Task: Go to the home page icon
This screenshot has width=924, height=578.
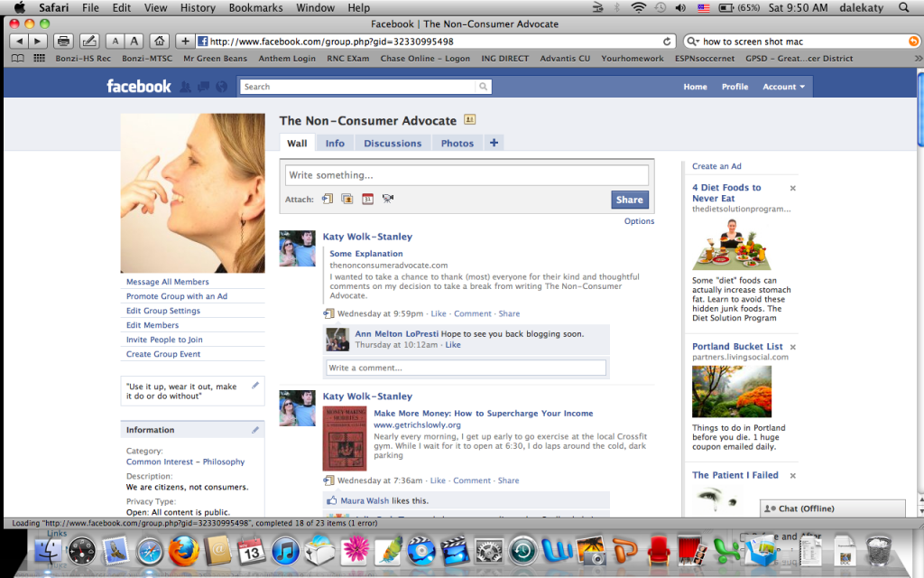Action: coord(159,42)
